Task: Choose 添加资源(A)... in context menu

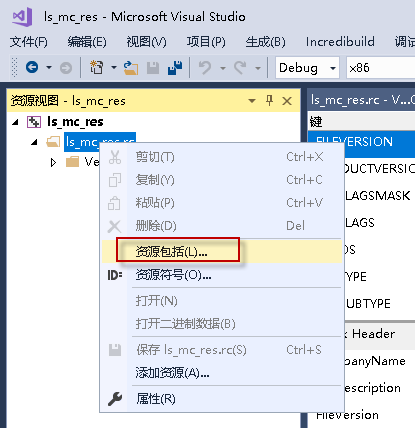Action: [x=222, y=373]
